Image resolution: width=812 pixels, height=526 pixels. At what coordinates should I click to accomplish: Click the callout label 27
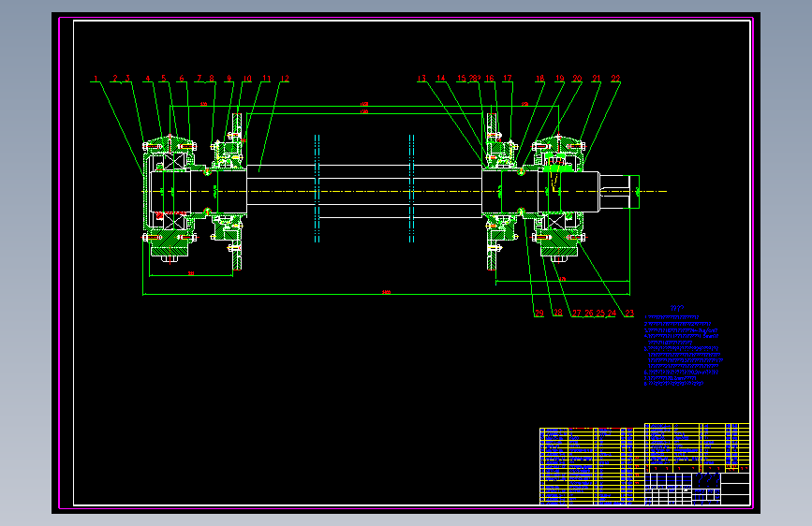tap(576, 314)
